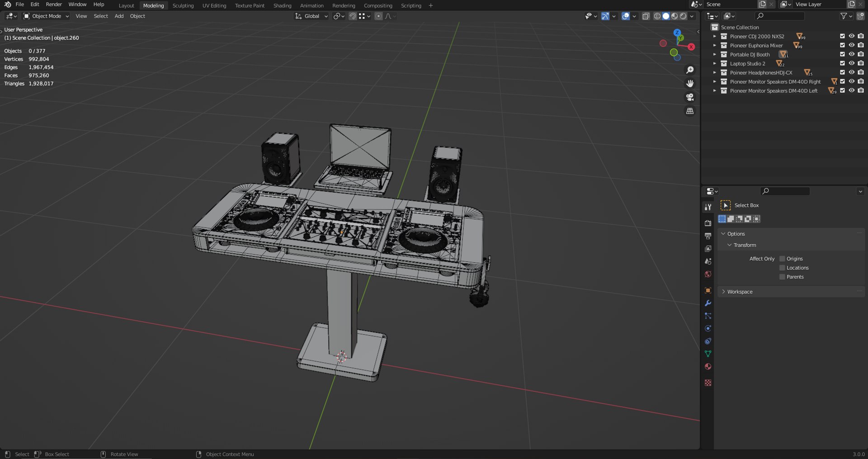Screen dimensions: 868x459
Task: Uncheck the Laptop Studio 2 collection checkbox
Action: pos(842,63)
